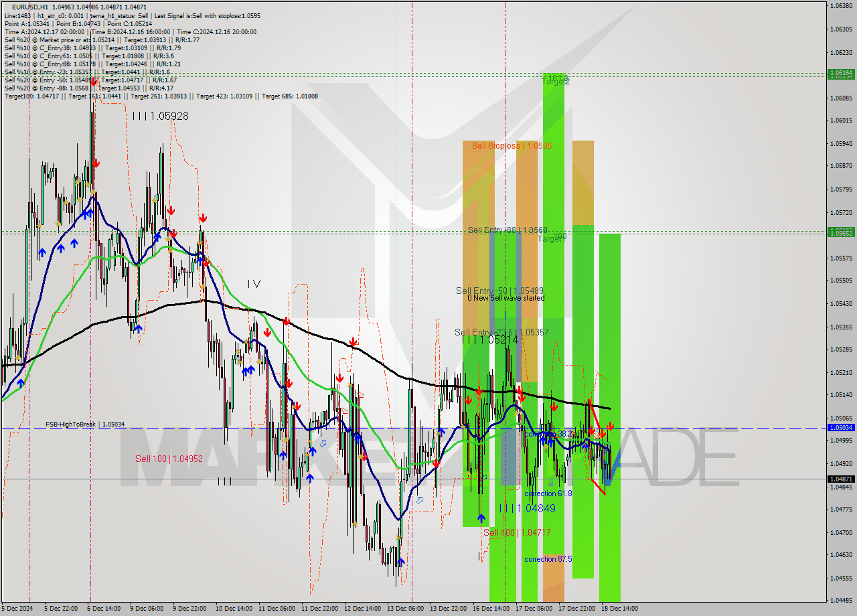Image resolution: width=857 pixels, height=616 pixels.
Task: Click '12 Dec 14:00' on time axis
Action: click(362, 609)
